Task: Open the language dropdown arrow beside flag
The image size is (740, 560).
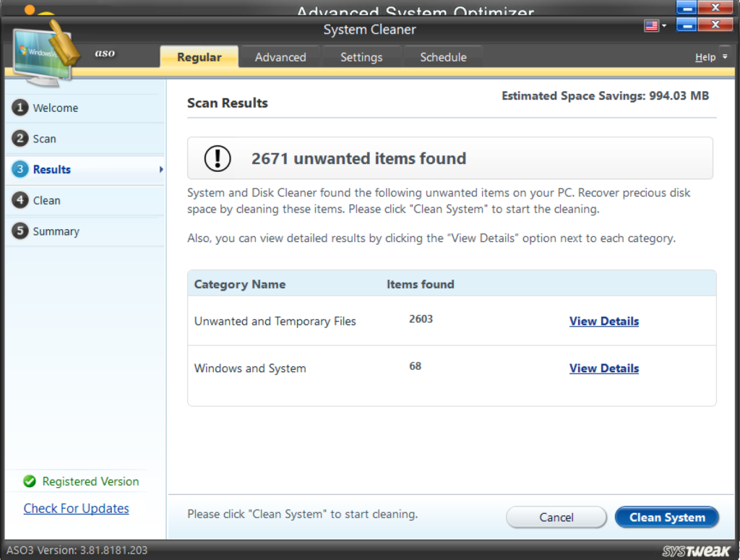Action: 663,26
